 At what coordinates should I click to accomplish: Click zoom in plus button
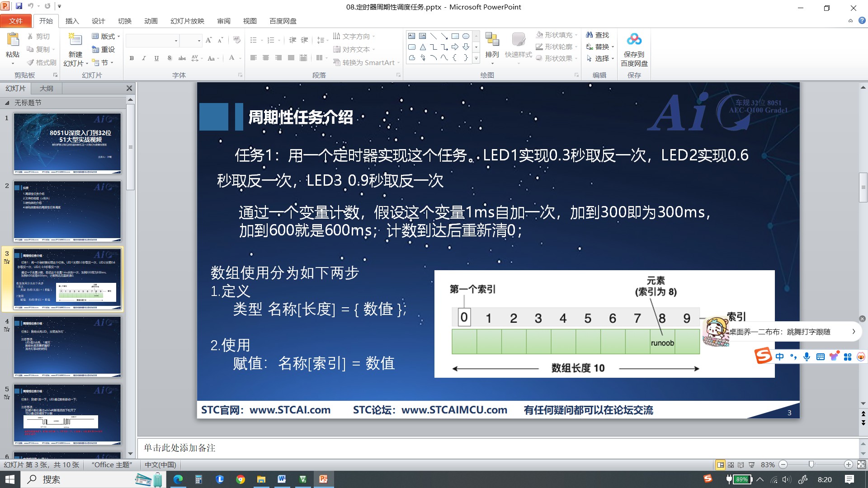pyautogui.click(x=849, y=465)
